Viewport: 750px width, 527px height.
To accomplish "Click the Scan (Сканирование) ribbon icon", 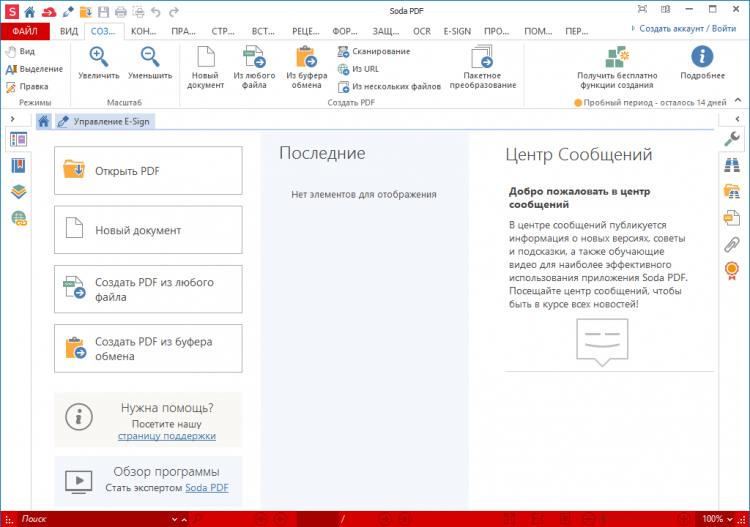I will (343, 51).
